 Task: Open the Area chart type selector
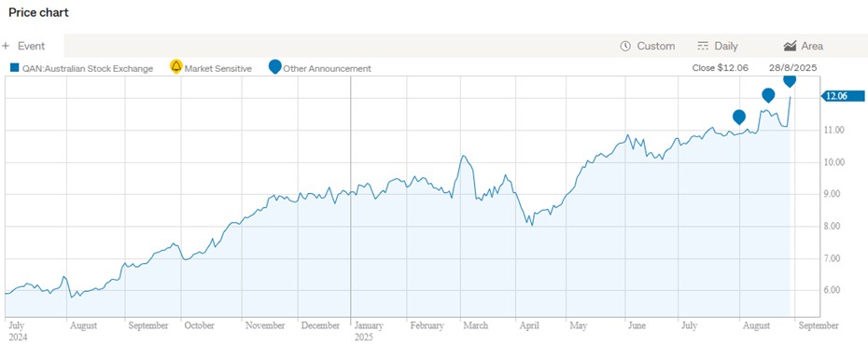click(804, 46)
